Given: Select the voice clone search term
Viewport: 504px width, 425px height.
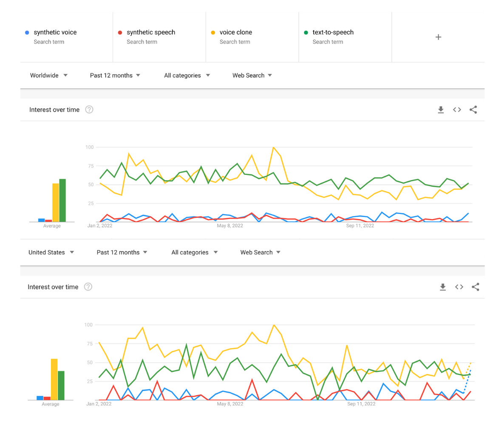Looking at the screenshot, I should [x=252, y=37].
